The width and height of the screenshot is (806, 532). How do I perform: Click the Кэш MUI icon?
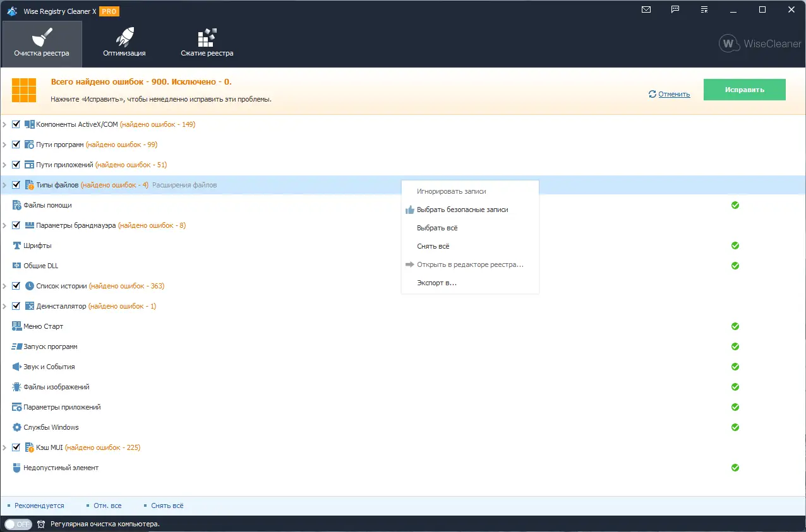(x=30, y=447)
